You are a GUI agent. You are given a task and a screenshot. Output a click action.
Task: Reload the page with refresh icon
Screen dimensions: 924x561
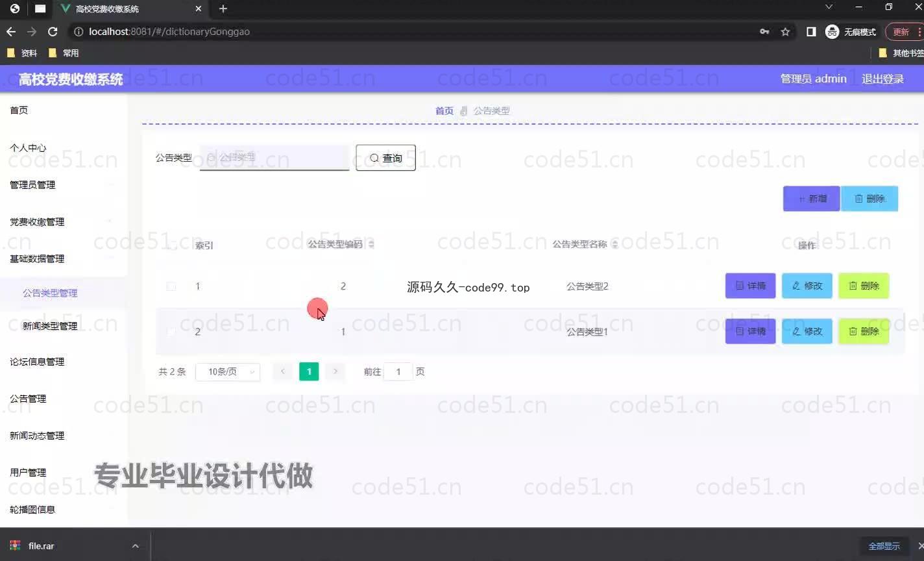click(x=53, y=32)
